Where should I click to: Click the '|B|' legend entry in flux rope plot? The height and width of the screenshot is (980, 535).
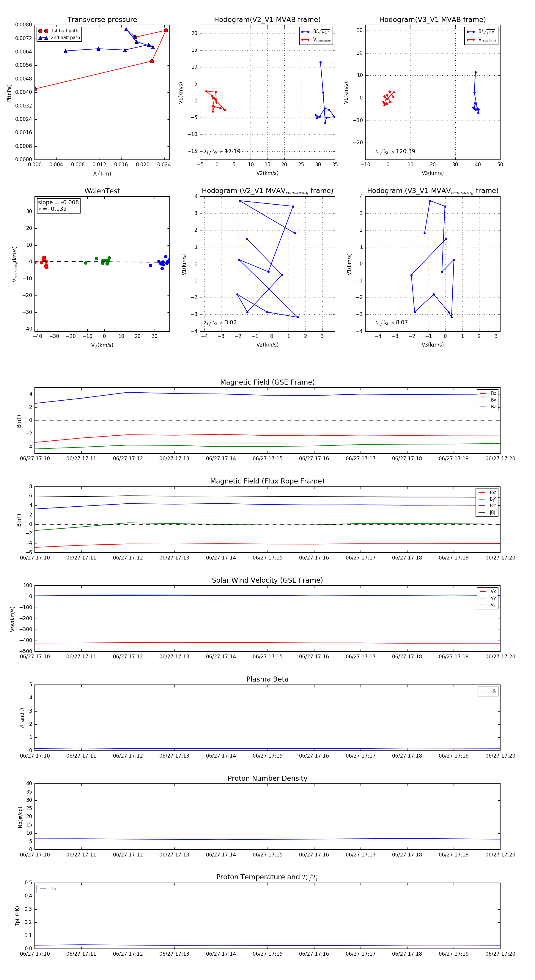(487, 513)
